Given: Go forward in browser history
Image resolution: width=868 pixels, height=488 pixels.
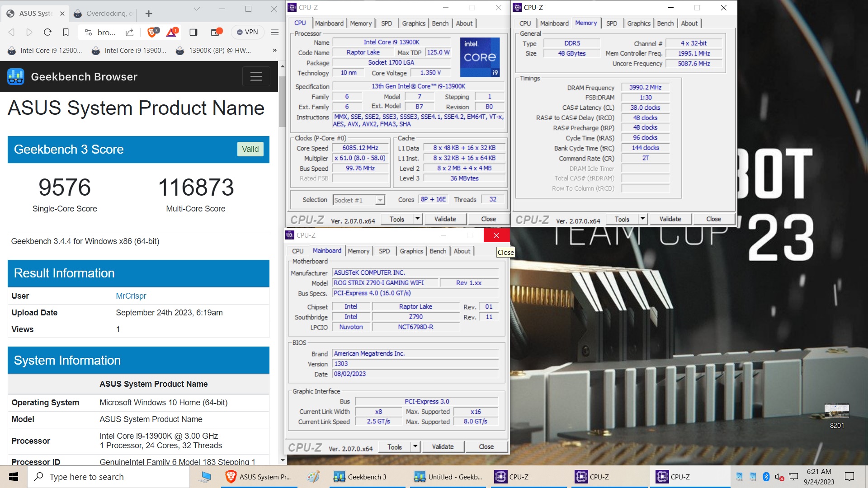Looking at the screenshot, I should point(29,32).
